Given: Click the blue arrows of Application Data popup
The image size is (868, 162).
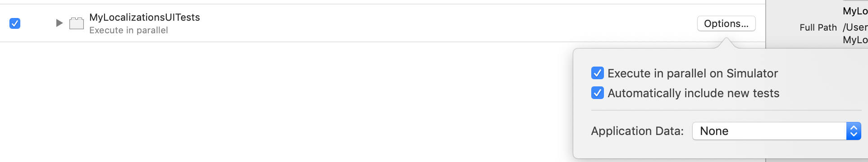Looking at the screenshot, I should [x=854, y=131].
